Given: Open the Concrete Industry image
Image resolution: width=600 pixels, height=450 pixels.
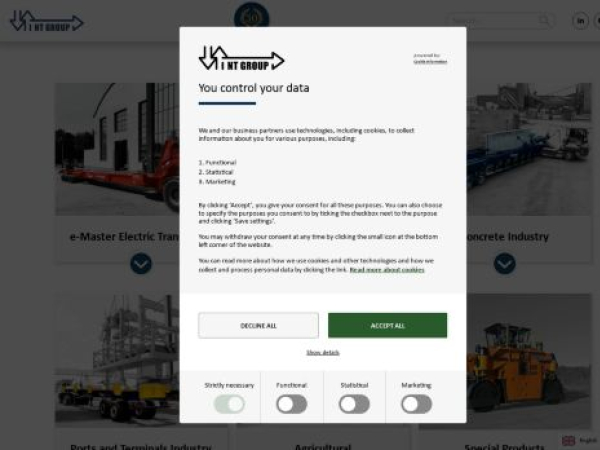Looking at the screenshot, I should [529, 149].
